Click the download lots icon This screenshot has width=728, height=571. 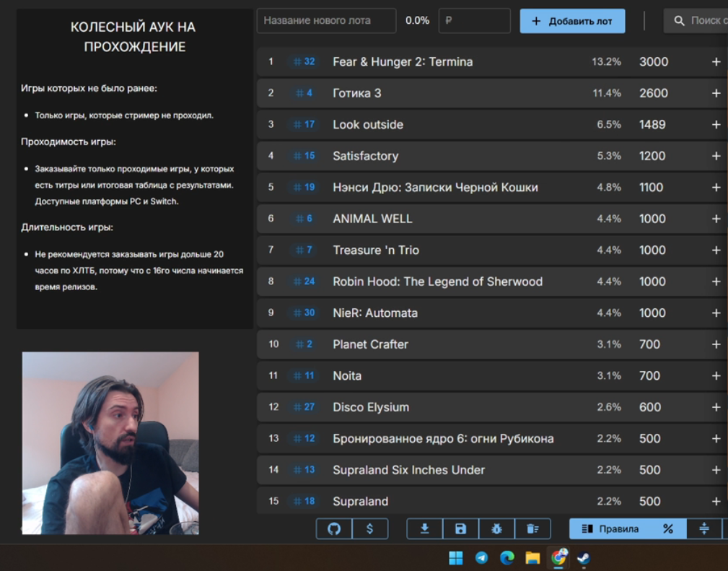[x=424, y=528]
